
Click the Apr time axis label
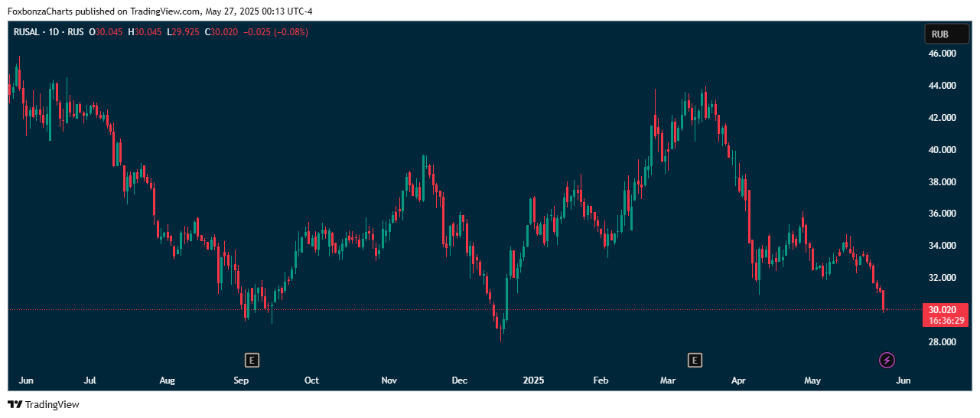click(x=738, y=380)
